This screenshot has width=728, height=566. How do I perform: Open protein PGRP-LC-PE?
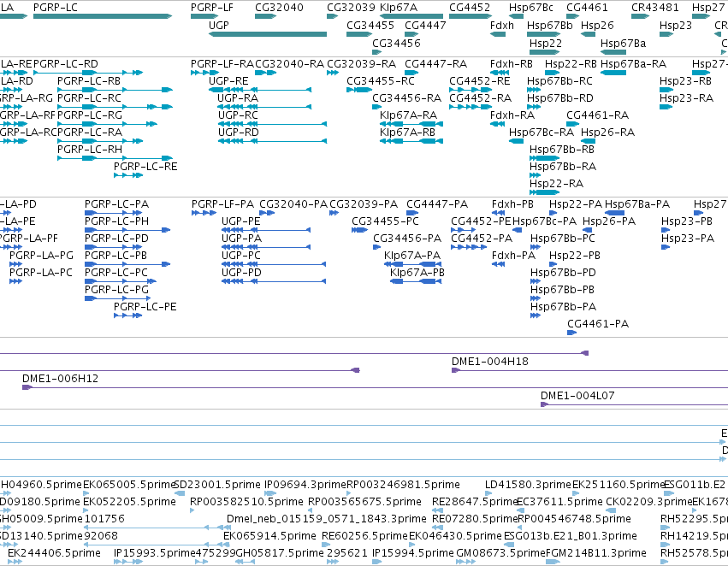click(x=145, y=307)
